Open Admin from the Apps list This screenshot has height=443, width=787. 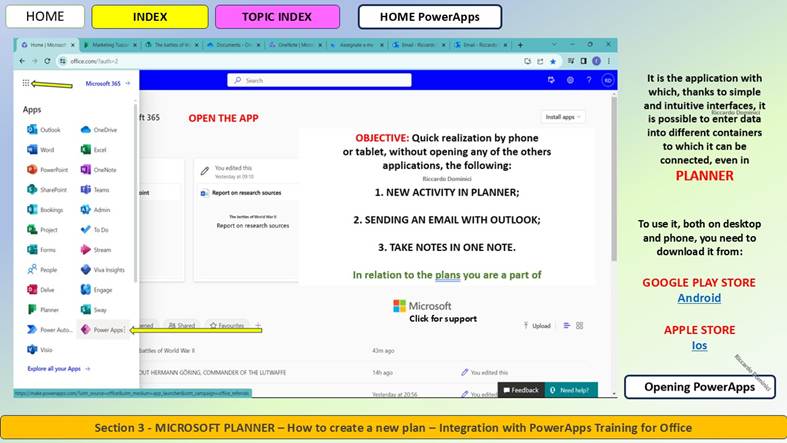95,210
